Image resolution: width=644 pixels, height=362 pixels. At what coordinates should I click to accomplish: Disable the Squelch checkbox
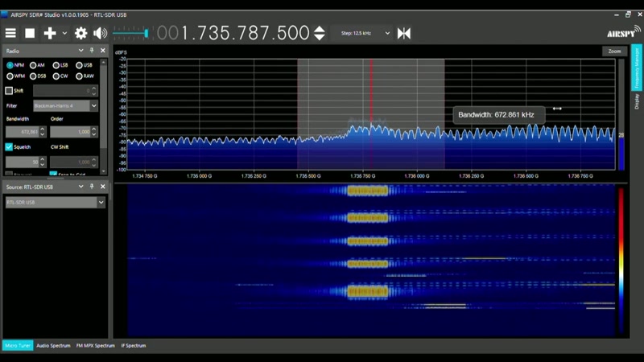click(x=9, y=147)
